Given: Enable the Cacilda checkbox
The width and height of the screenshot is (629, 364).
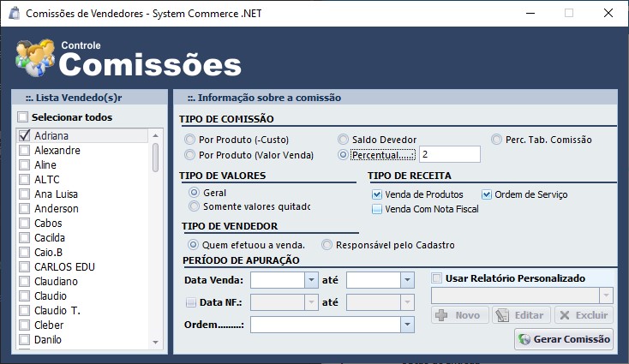Looking at the screenshot, I should click(x=25, y=238).
